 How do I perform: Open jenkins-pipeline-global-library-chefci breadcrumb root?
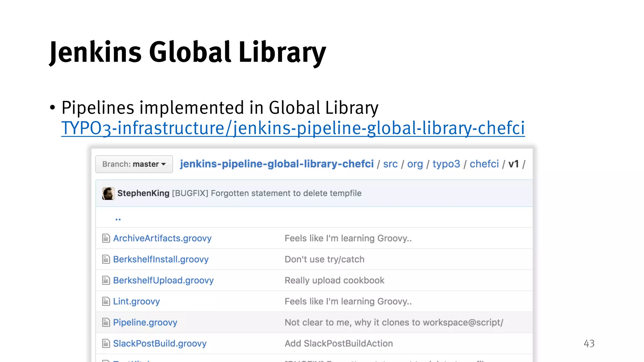tap(277, 164)
